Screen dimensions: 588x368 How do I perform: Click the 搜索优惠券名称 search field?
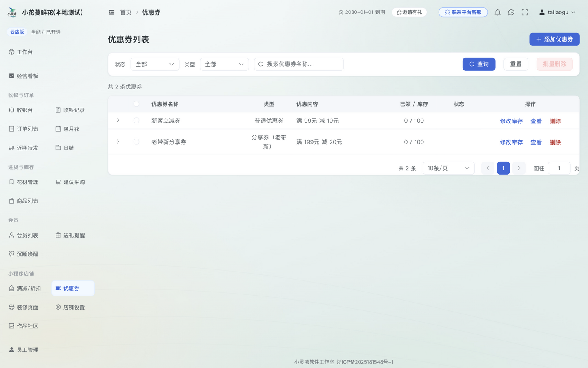299,64
